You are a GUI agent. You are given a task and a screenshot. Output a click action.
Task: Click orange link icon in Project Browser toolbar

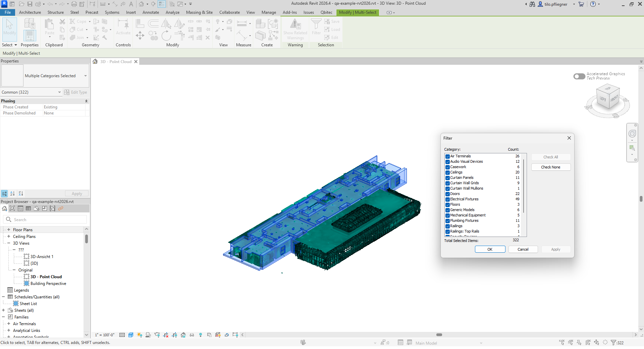pyautogui.click(x=61, y=208)
